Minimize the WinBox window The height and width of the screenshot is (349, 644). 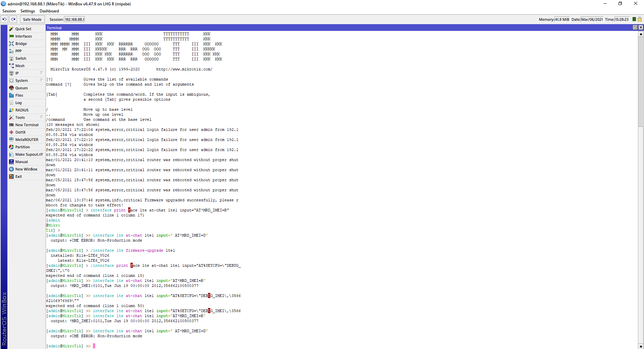[605, 4]
